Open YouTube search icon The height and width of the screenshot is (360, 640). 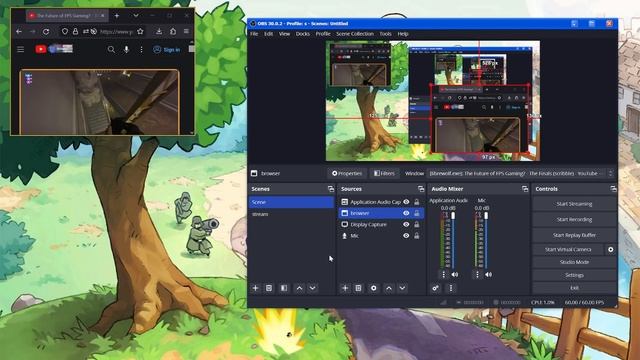coord(111,49)
